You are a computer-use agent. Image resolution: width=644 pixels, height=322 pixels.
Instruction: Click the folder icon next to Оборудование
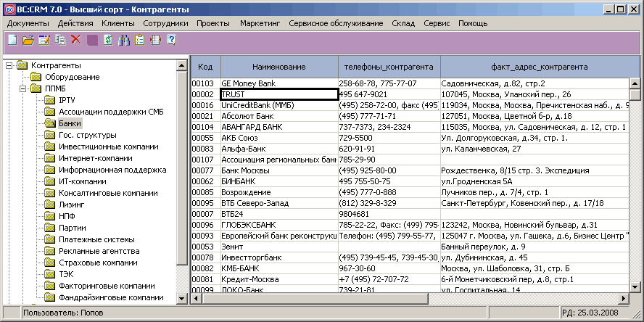click(x=36, y=77)
